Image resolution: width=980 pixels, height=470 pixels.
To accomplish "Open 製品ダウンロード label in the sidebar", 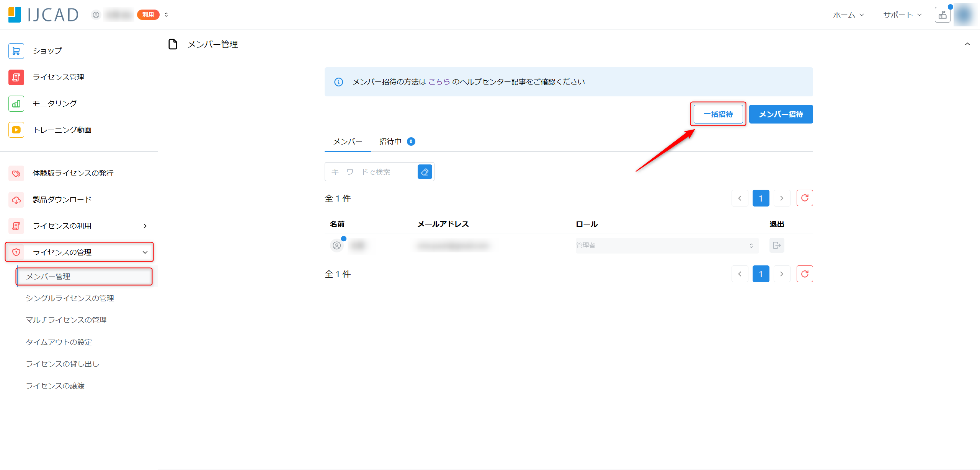I will point(62,200).
